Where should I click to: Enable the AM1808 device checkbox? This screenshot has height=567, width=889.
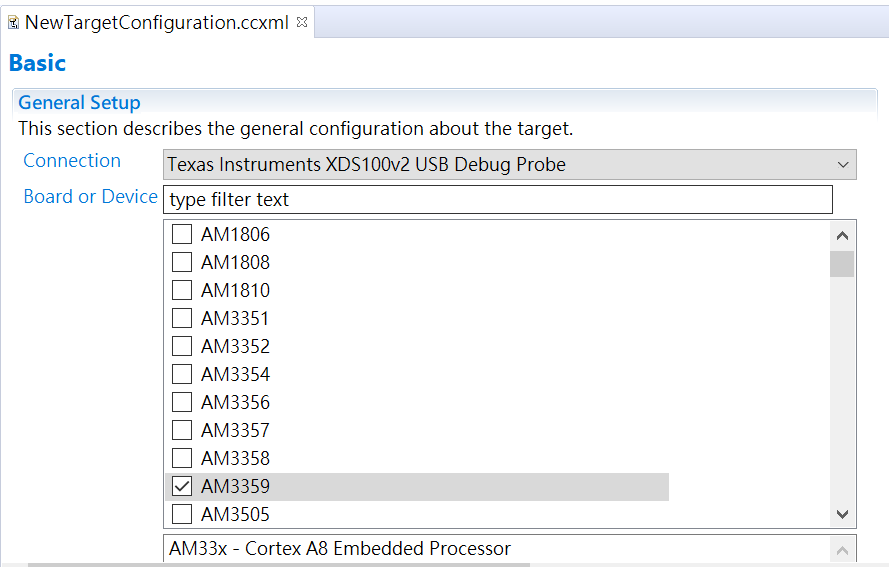tap(182, 263)
